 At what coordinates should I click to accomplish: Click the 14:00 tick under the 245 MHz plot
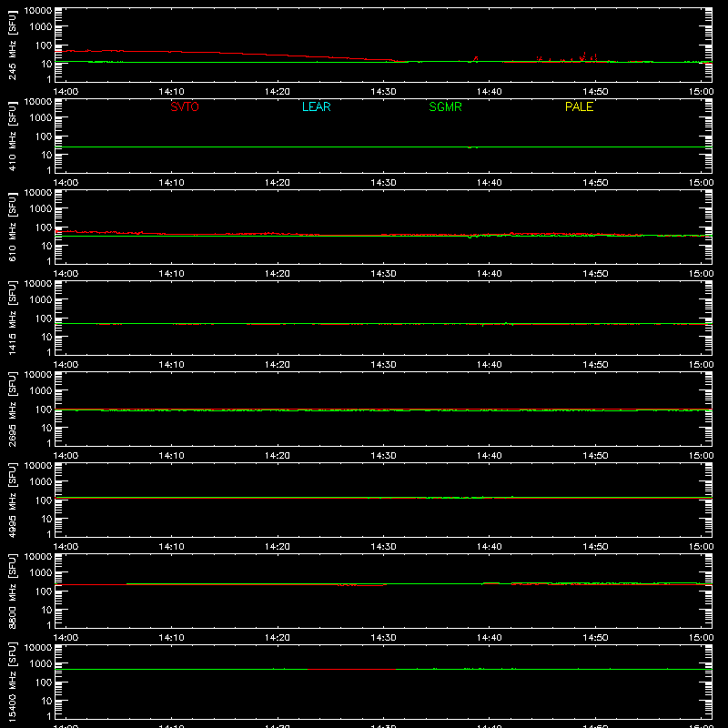[66, 92]
